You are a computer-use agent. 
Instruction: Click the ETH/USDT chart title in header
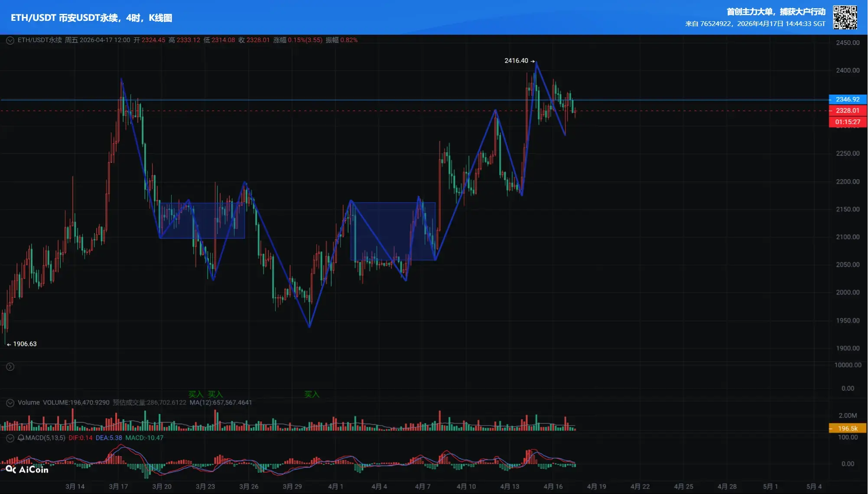[91, 18]
